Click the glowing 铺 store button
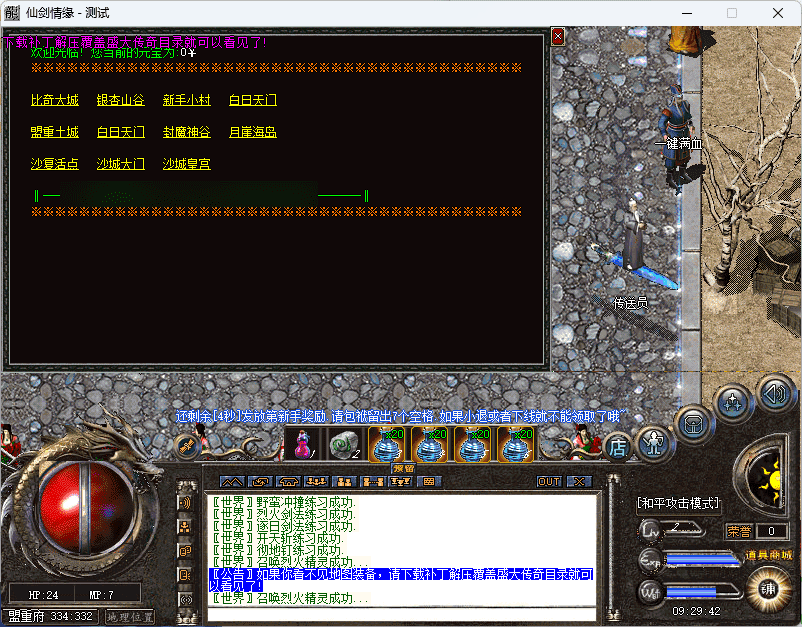The image size is (802, 627). coord(767,590)
